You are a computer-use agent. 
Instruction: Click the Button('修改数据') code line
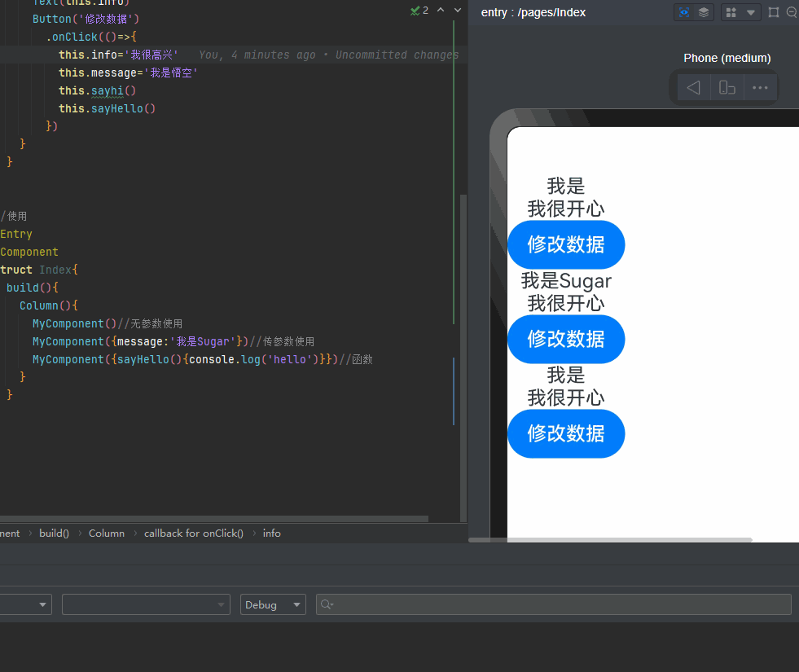(x=86, y=19)
